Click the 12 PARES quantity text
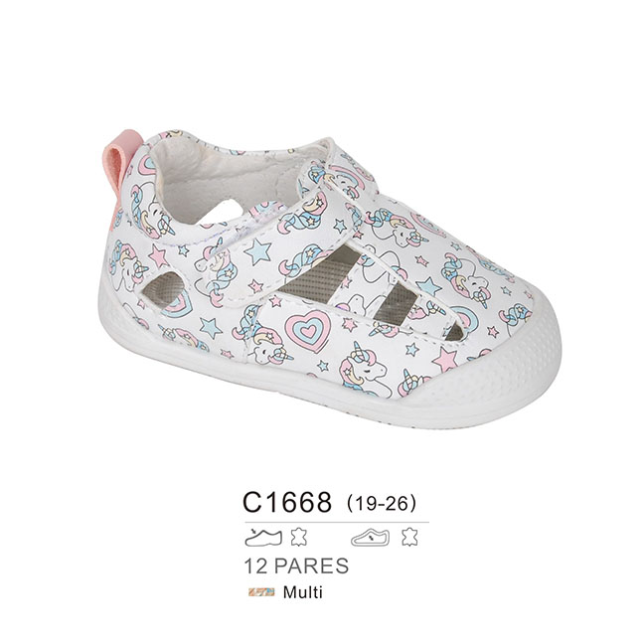 coord(296,565)
